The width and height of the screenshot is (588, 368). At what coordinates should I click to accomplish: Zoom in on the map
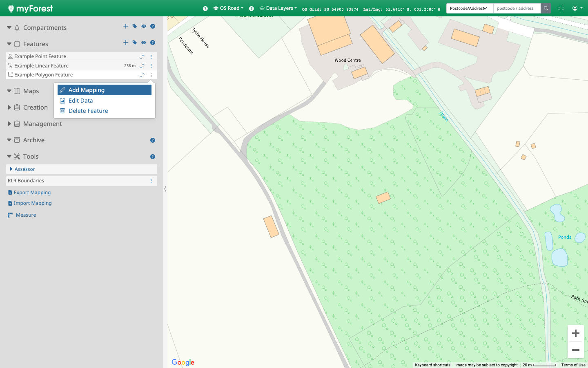tap(575, 333)
